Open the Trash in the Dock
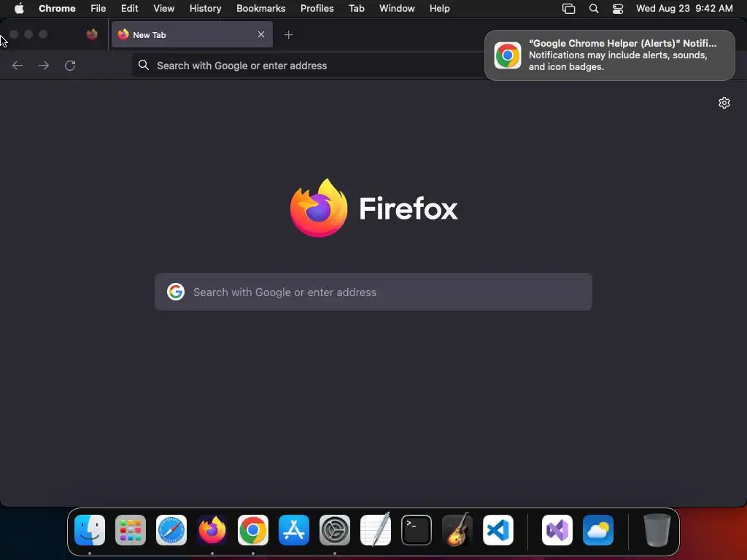 tap(657, 530)
